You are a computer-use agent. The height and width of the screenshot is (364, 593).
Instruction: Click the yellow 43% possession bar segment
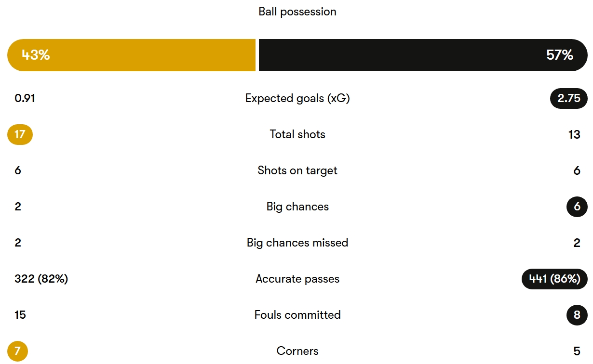[x=131, y=55]
